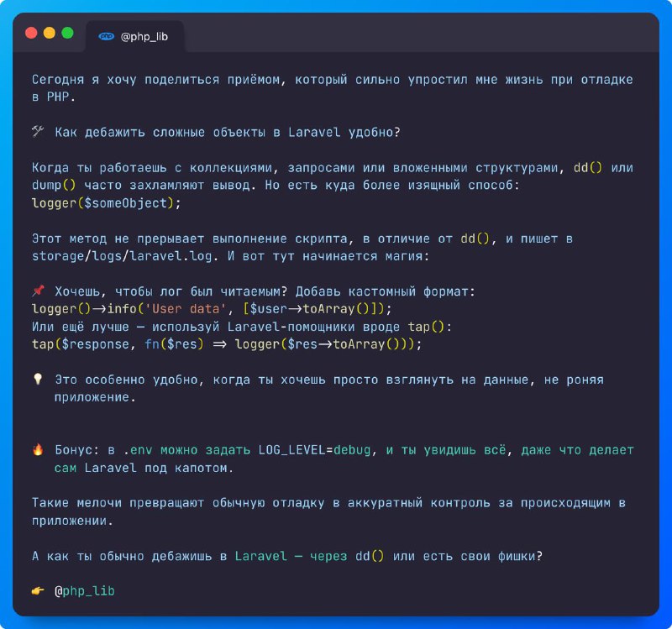Screen dimensions: 672x629
Task: Select the @php_lib tab
Action: tap(135, 36)
